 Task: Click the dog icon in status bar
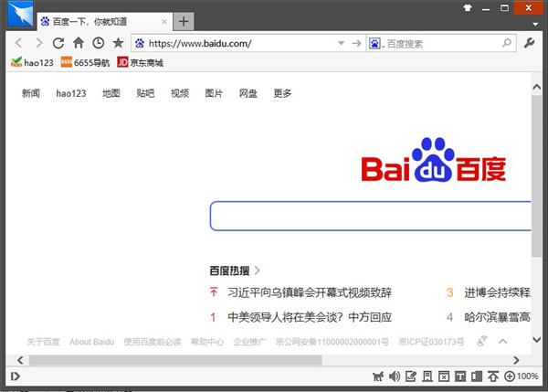click(378, 376)
